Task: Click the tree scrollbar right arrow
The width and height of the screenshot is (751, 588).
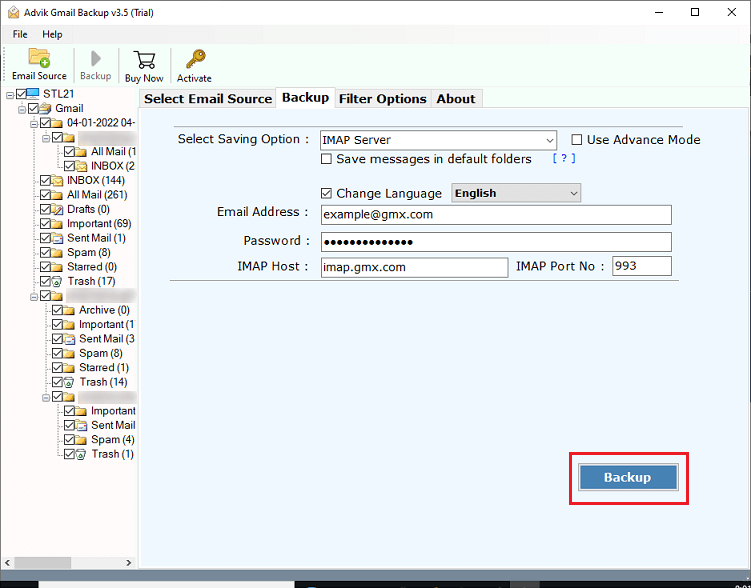Action: (x=128, y=563)
